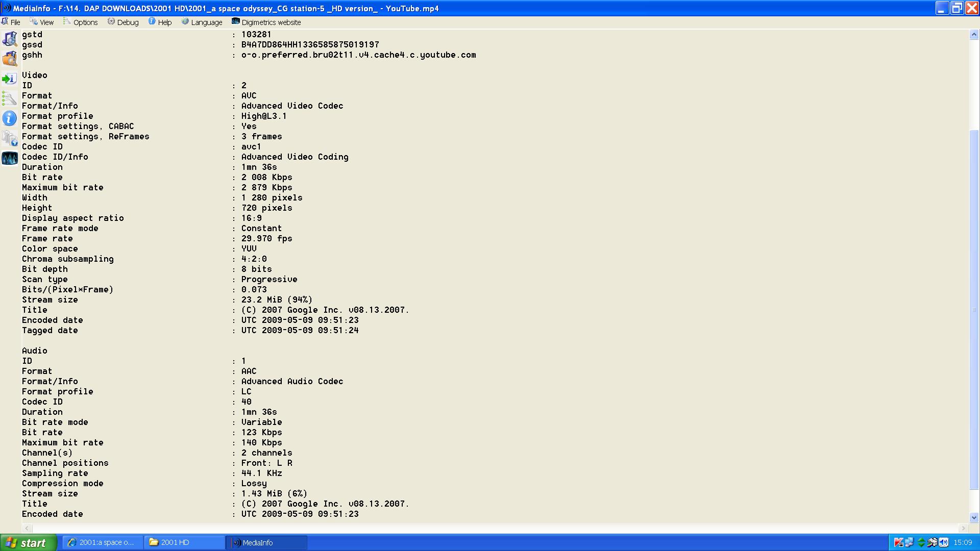
Task: Click the Windows start button
Action: click(29, 543)
